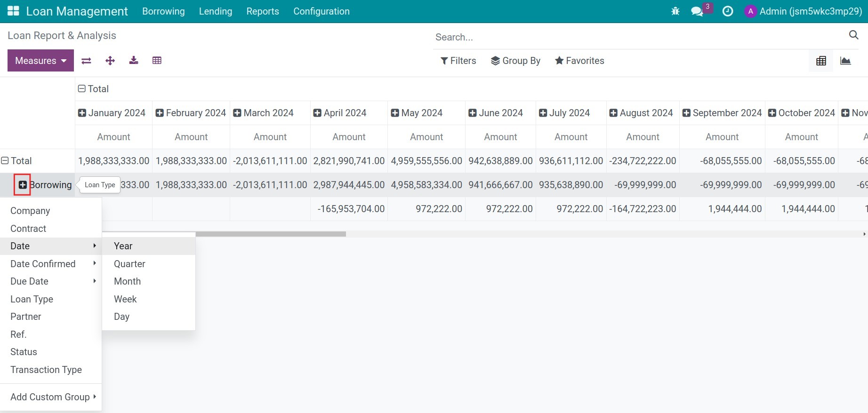The width and height of the screenshot is (868, 413).
Task: Click the Loan Management app title
Action: tap(77, 11)
